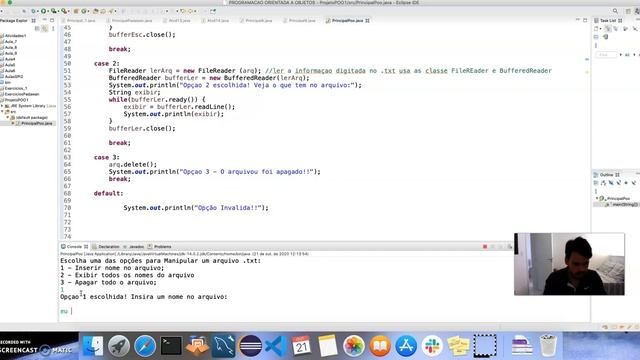Image resolution: width=640 pixels, height=360 pixels.
Task: Open Slack from the Dock
Action: 432,346
